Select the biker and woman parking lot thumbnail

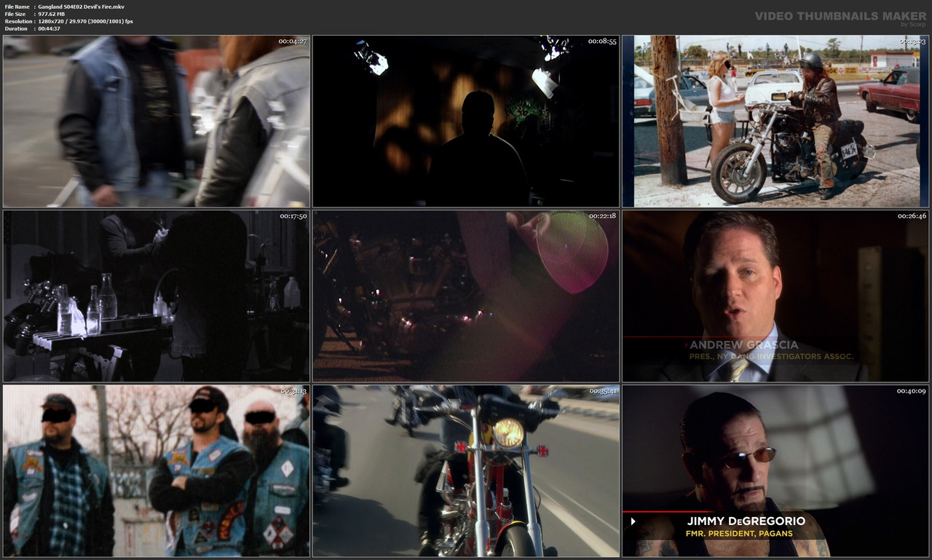tap(775, 122)
